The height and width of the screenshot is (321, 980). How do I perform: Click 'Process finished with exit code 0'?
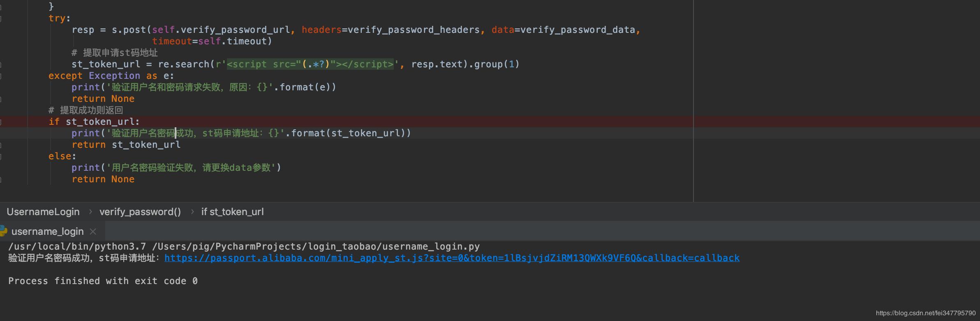(x=103, y=281)
